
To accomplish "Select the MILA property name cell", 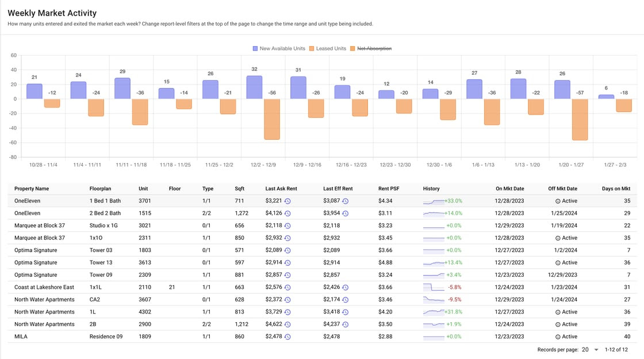I will click(x=21, y=337).
